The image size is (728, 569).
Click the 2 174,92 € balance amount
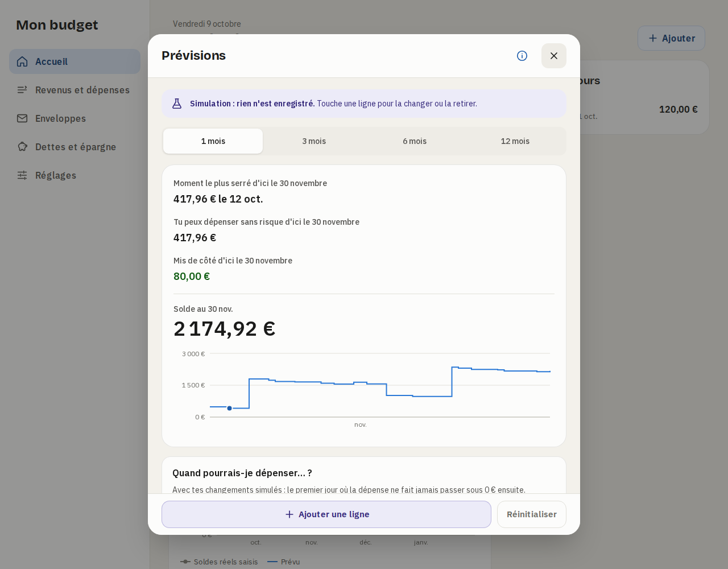pyautogui.click(x=225, y=329)
